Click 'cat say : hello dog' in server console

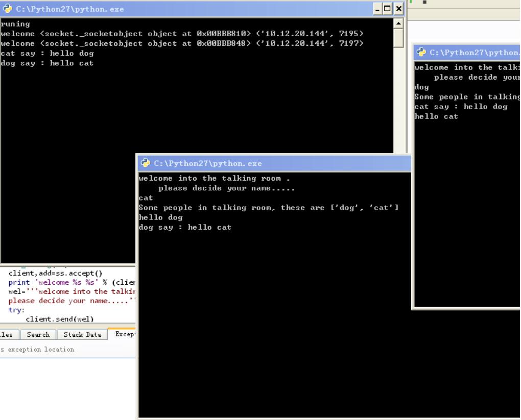tap(47, 53)
